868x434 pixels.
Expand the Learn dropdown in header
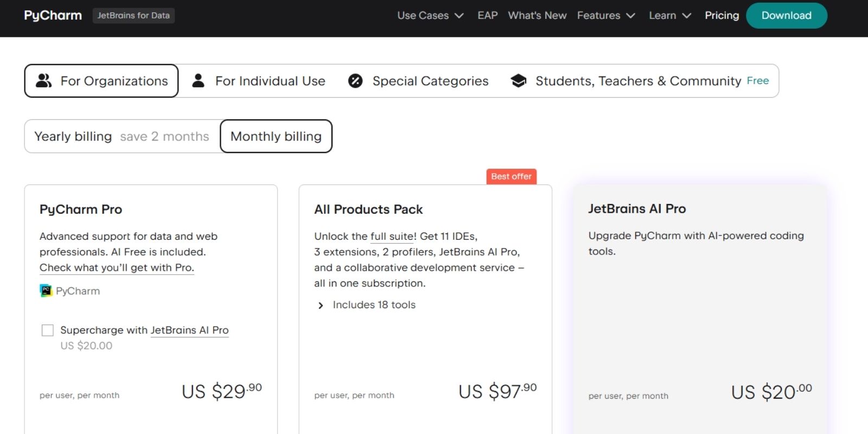670,15
